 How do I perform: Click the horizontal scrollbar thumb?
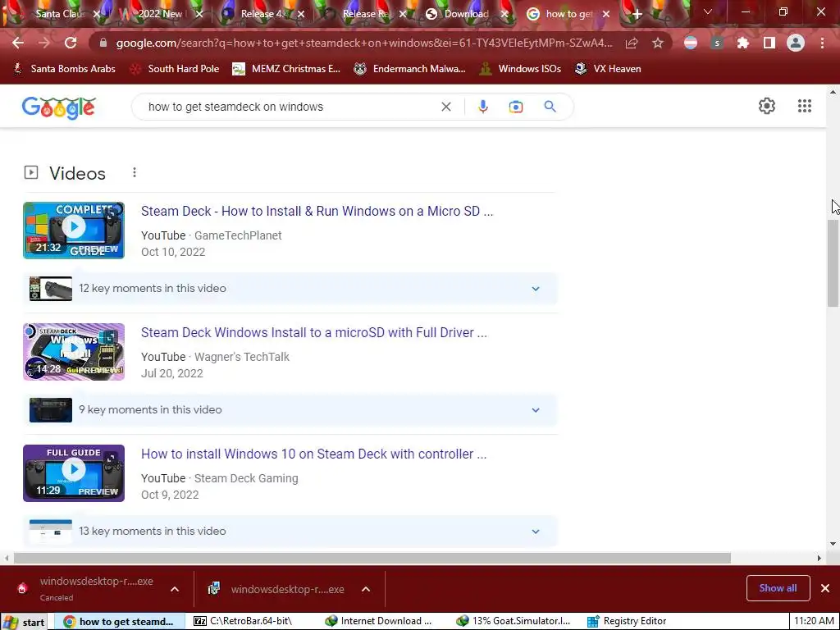point(372,558)
